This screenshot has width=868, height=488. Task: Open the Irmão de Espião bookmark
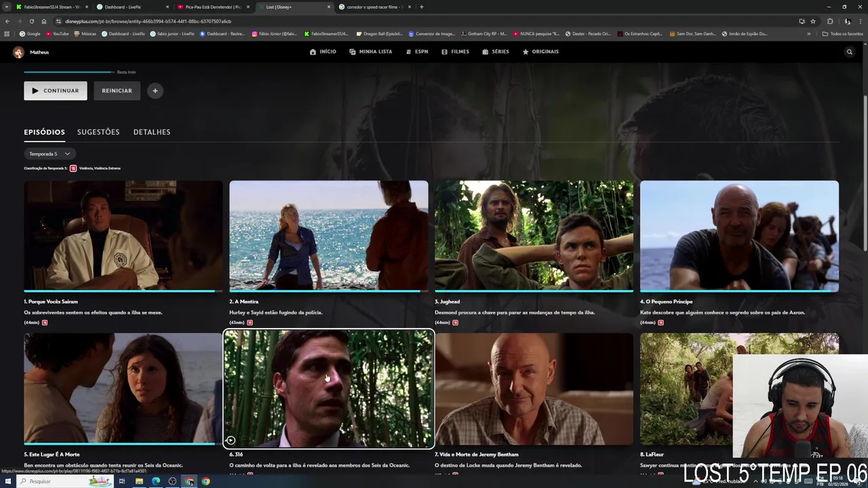[x=745, y=33]
